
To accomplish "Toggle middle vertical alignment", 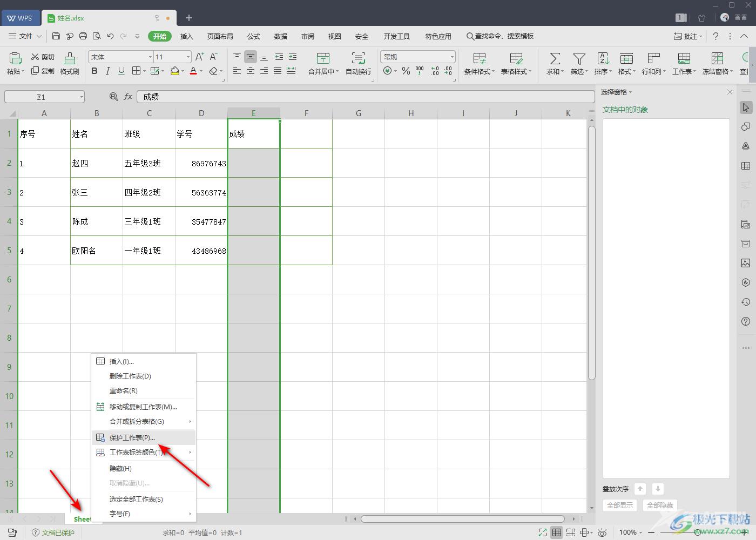I will click(x=251, y=57).
